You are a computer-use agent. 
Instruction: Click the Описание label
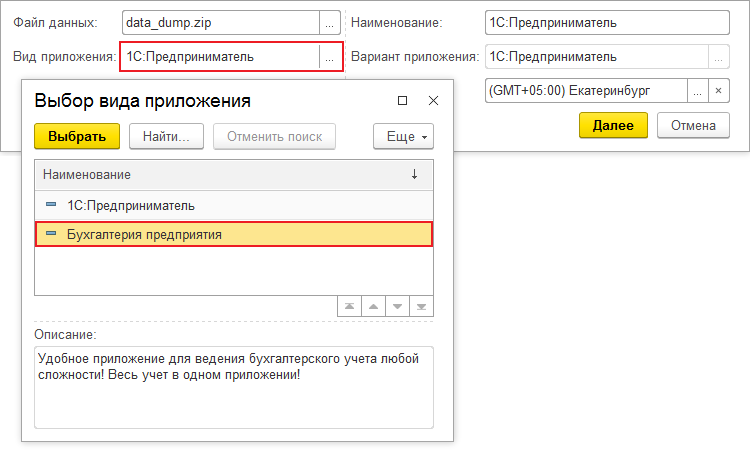(65, 334)
